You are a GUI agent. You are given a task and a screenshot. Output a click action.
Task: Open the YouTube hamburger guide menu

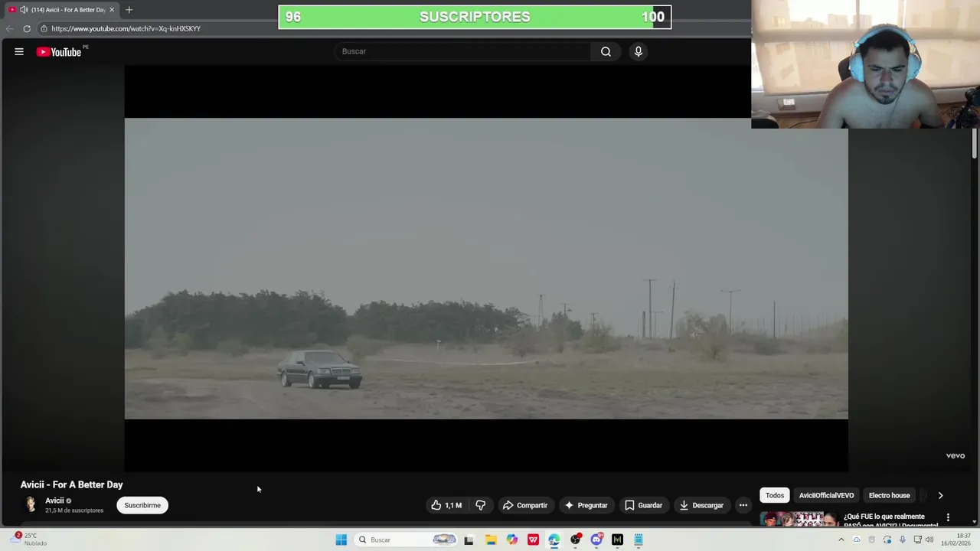coord(19,51)
